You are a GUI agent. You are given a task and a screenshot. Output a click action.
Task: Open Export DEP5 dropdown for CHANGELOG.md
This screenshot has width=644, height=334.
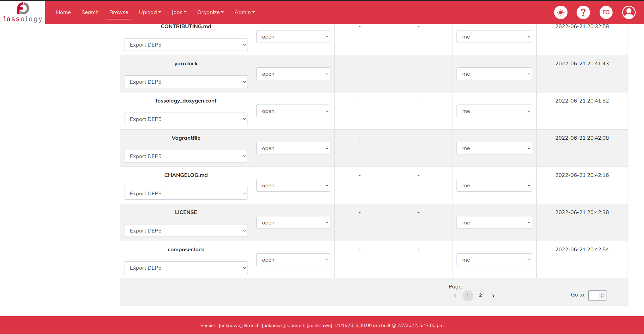[186, 193]
